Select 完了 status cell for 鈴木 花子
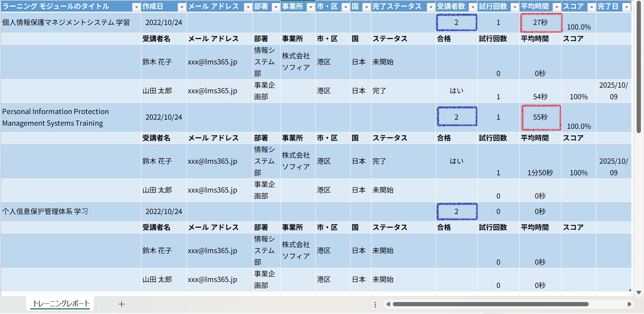The image size is (644, 314). pyautogui.click(x=403, y=161)
